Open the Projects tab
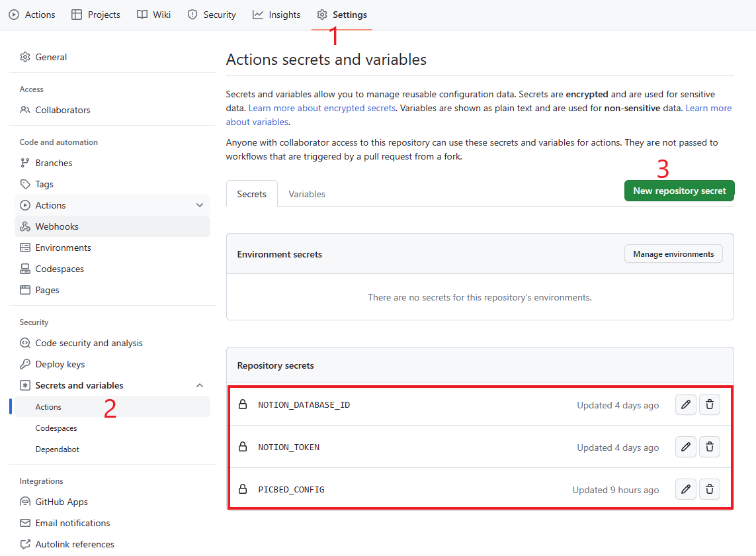This screenshot has width=756, height=556. pos(95,15)
